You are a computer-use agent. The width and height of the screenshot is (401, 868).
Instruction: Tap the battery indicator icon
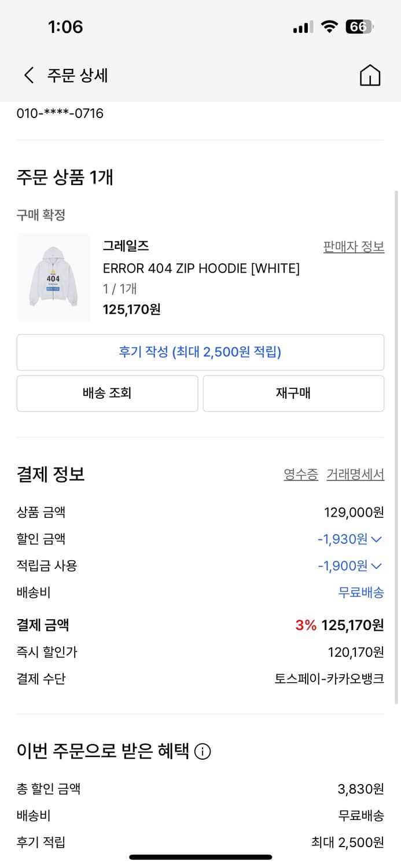point(359,27)
